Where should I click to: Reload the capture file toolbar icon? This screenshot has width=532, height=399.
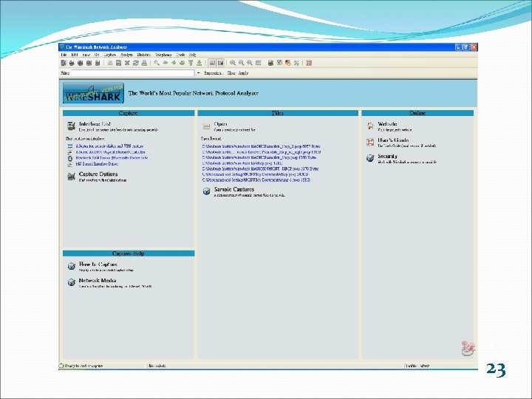tap(136, 63)
